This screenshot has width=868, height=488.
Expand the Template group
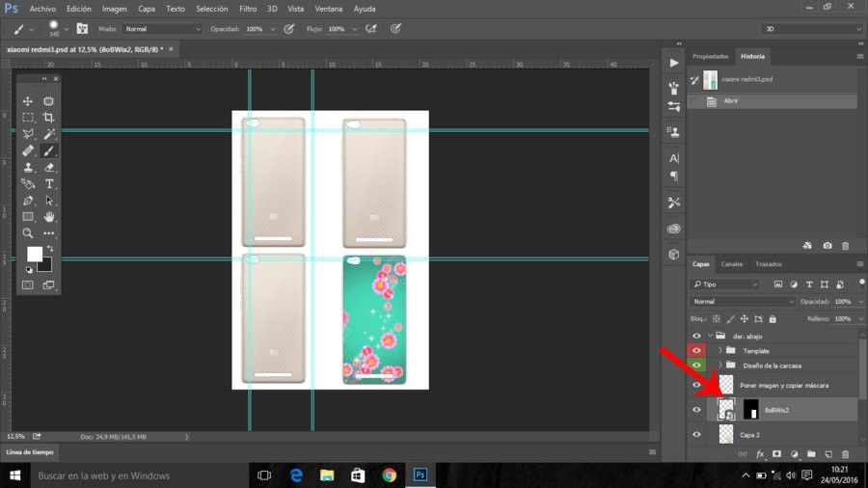pyautogui.click(x=720, y=351)
